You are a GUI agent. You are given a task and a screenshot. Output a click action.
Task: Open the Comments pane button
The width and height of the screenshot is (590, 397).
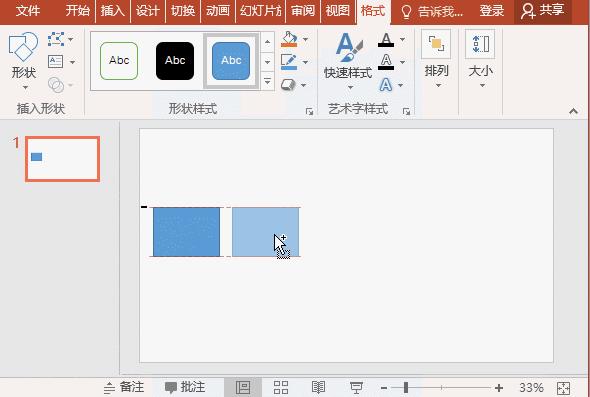[x=185, y=387]
